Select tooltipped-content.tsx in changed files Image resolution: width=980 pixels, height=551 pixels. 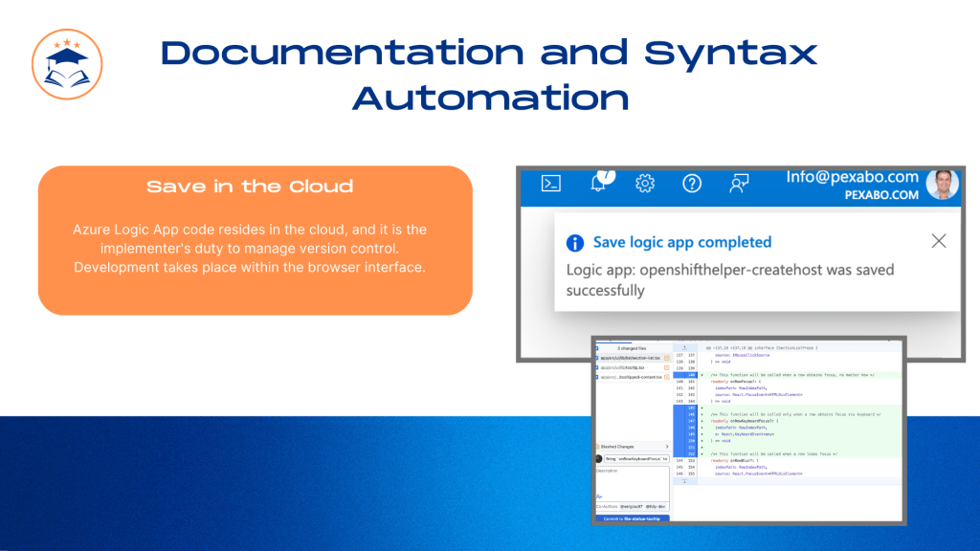tap(634, 377)
